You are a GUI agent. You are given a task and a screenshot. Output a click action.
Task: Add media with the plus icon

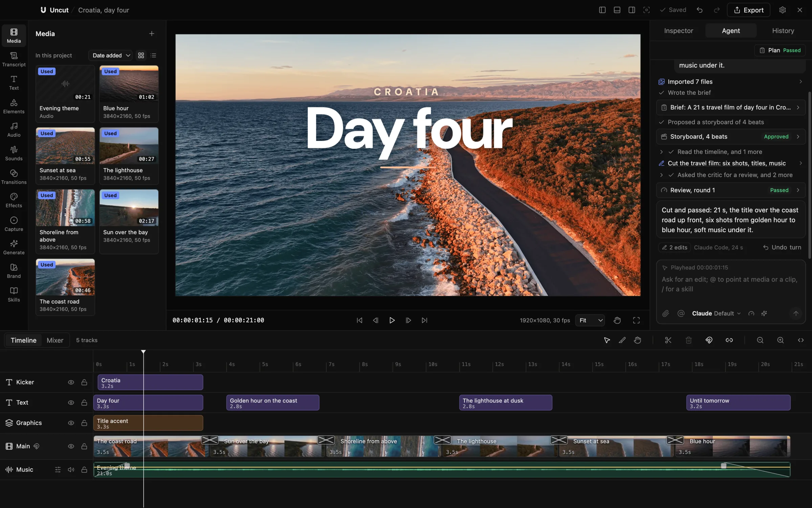pos(152,34)
